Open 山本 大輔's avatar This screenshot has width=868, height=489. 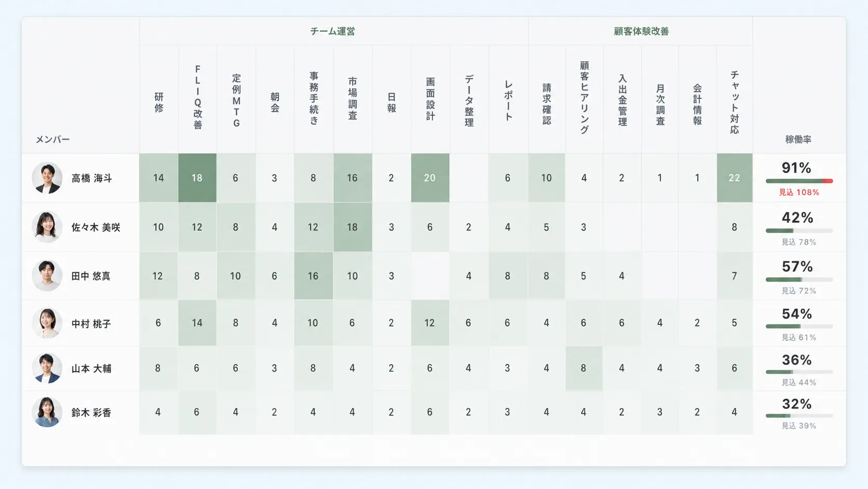point(47,368)
